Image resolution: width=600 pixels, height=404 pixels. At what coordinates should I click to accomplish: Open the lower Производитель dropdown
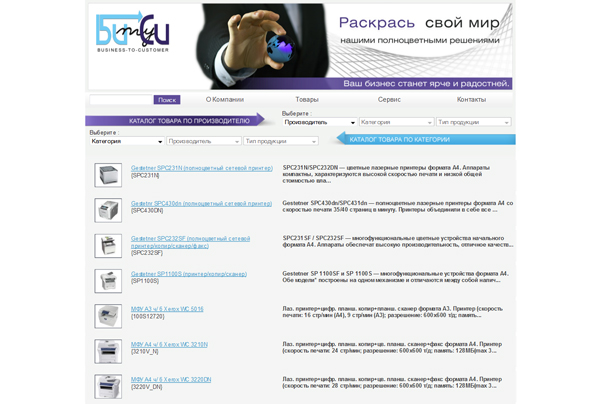click(204, 141)
